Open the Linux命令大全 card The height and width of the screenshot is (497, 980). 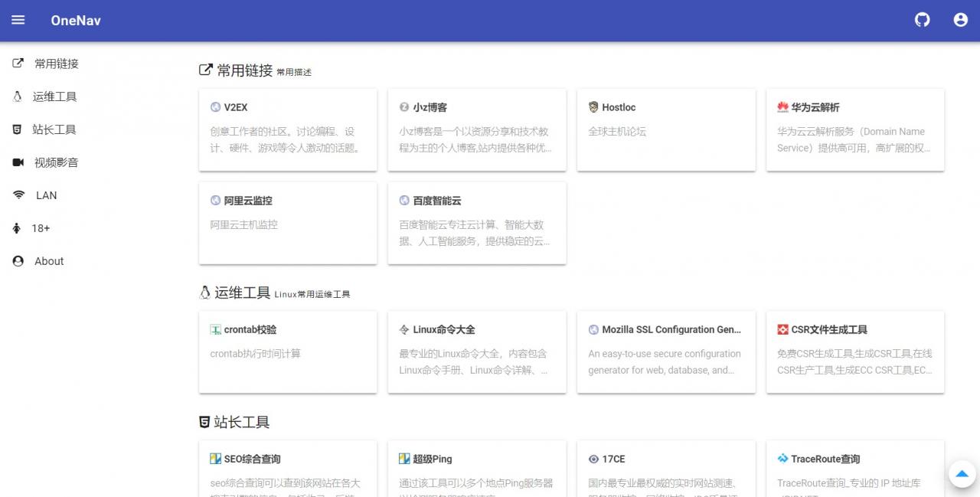coord(477,352)
